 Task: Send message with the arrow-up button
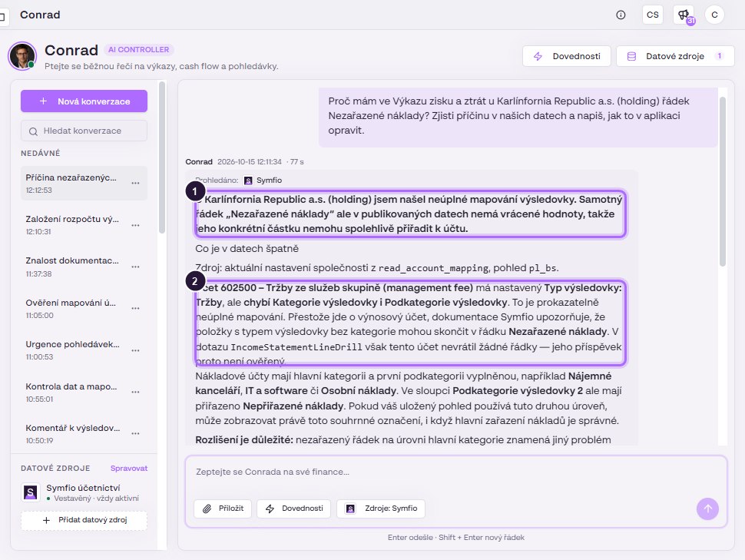click(707, 509)
